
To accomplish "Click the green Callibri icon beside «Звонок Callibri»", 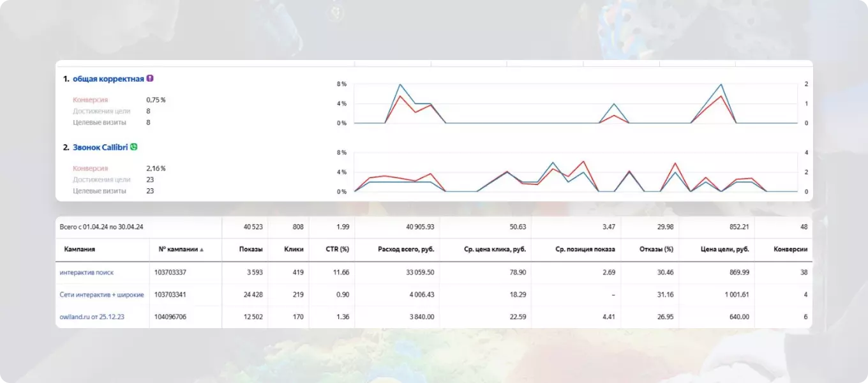I will point(133,147).
